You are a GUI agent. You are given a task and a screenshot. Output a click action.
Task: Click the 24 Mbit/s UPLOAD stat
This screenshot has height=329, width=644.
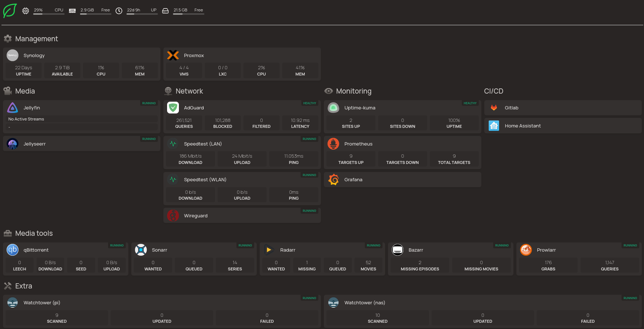click(x=242, y=159)
